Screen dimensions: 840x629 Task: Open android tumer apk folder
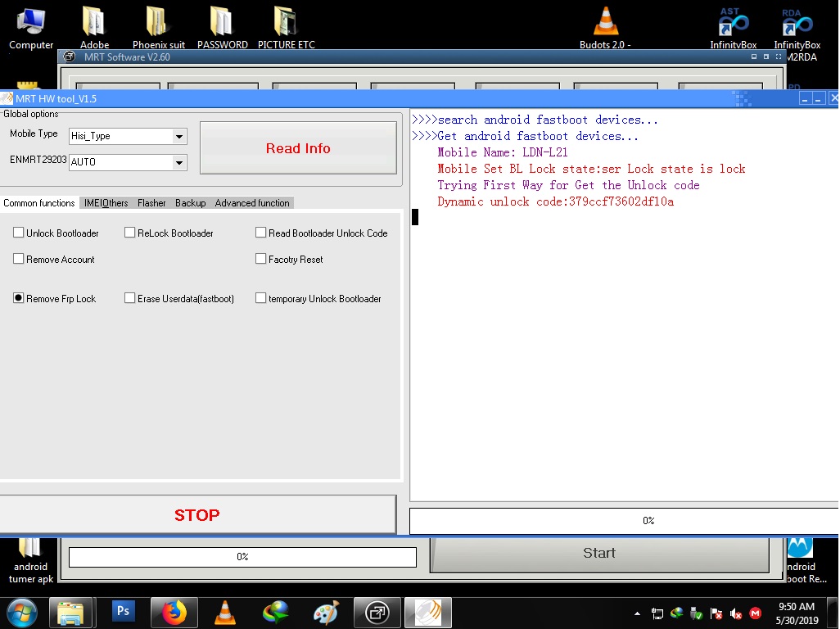coord(30,561)
